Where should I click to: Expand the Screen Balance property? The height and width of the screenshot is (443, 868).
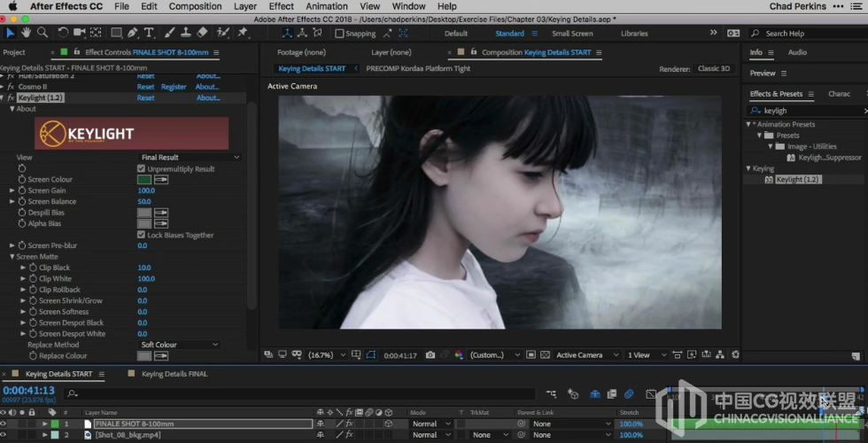tap(12, 202)
